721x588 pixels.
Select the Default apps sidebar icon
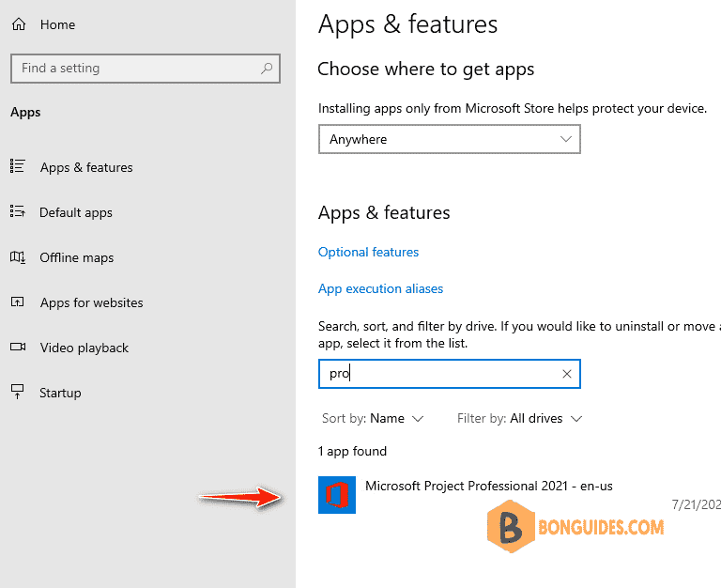18,211
